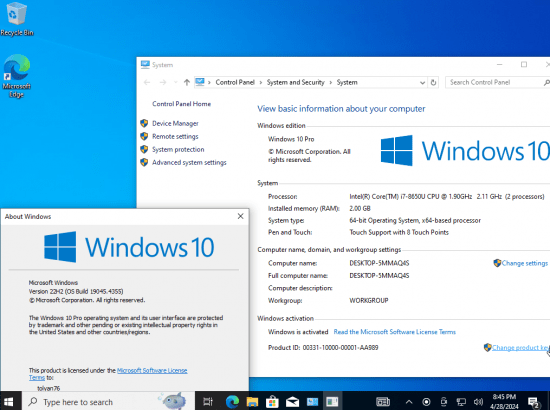
Task: Switch to About Windows taskbar button
Action: [x=332, y=402]
